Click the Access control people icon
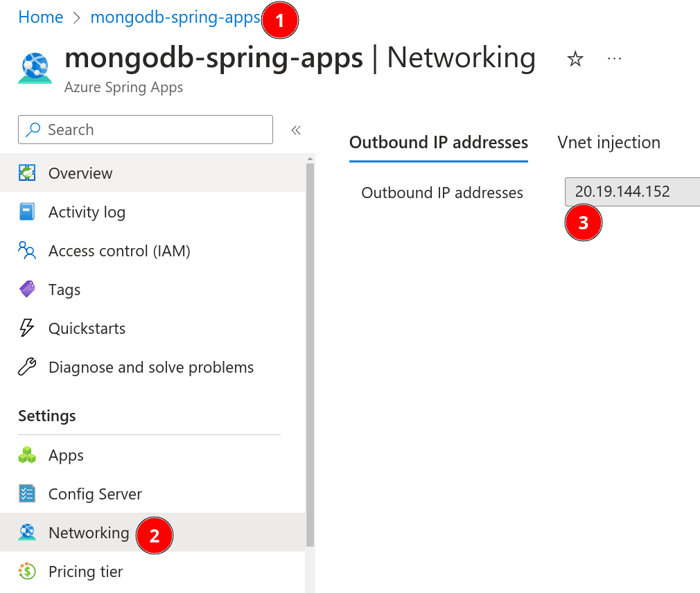The image size is (700, 593). click(x=27, y=251)
